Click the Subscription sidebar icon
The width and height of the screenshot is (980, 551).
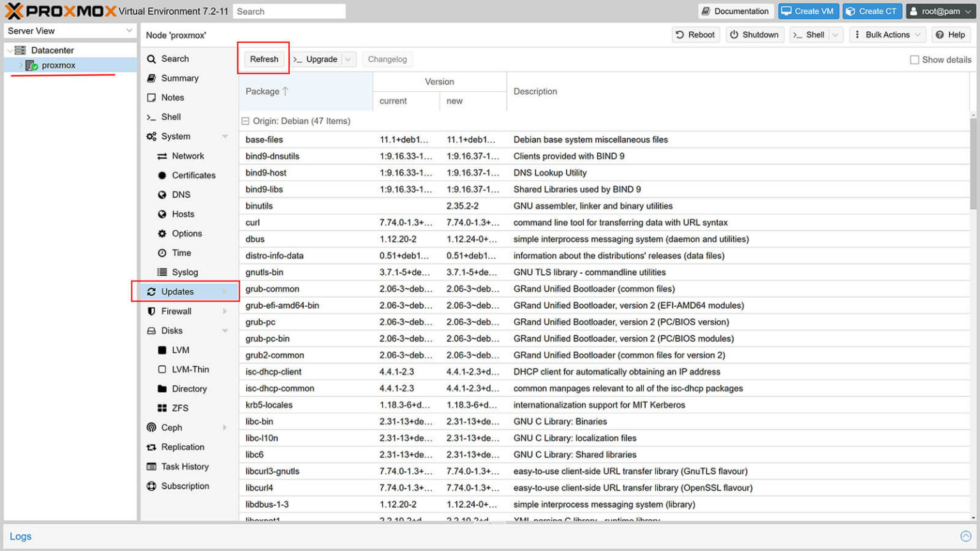pos(152,486)
